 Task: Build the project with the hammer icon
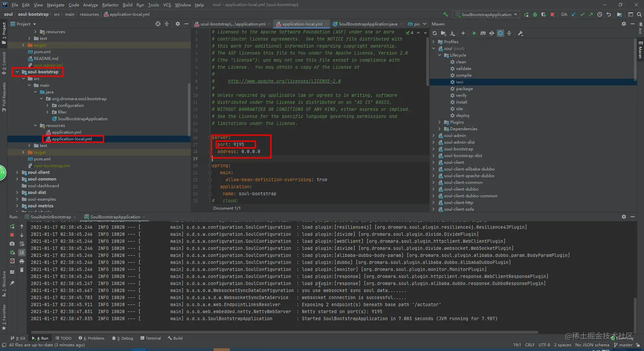tap(446, 14)
